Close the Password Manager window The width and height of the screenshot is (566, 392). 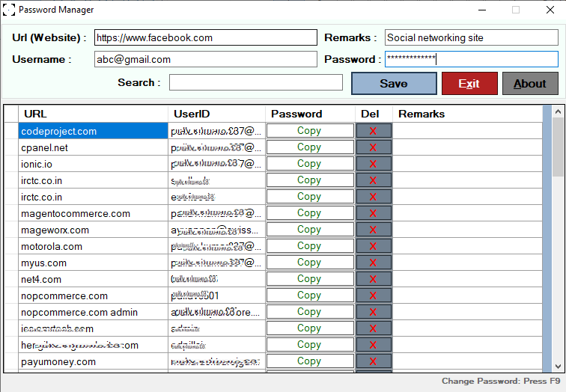(550, 10)
